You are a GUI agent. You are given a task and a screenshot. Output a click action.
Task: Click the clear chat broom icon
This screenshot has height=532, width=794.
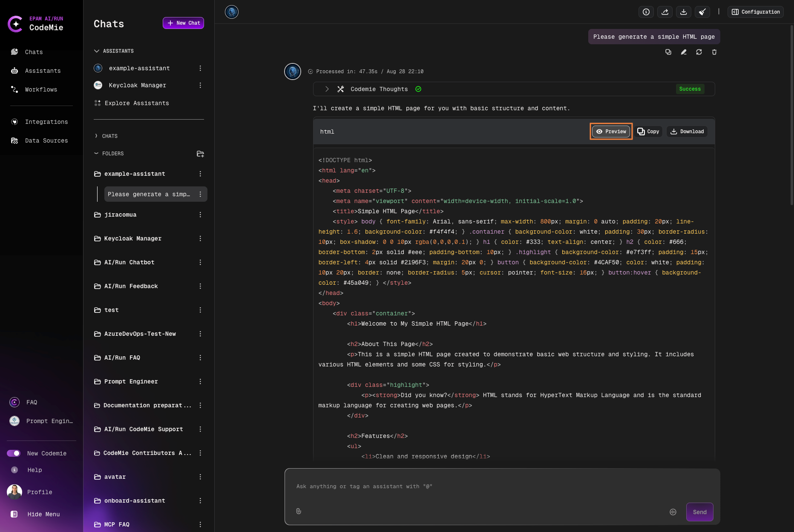(702, 12)
